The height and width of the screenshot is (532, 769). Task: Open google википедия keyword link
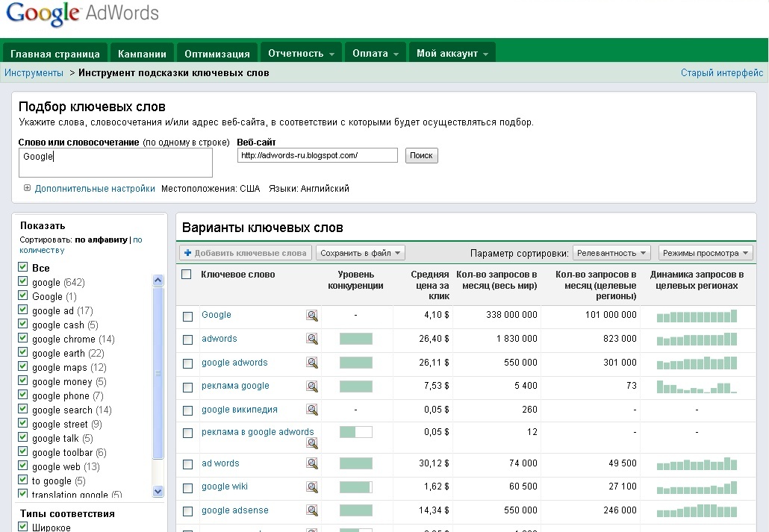(240, 410)
